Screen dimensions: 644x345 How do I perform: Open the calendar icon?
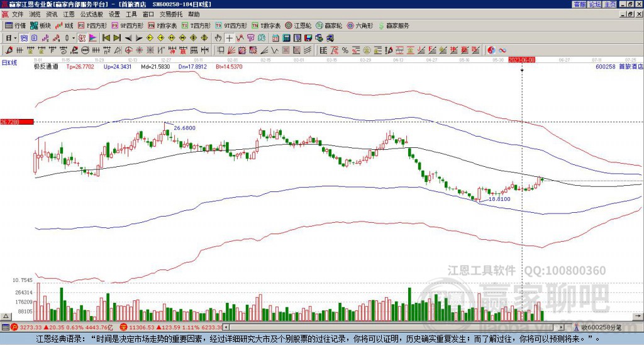[275, 38]
